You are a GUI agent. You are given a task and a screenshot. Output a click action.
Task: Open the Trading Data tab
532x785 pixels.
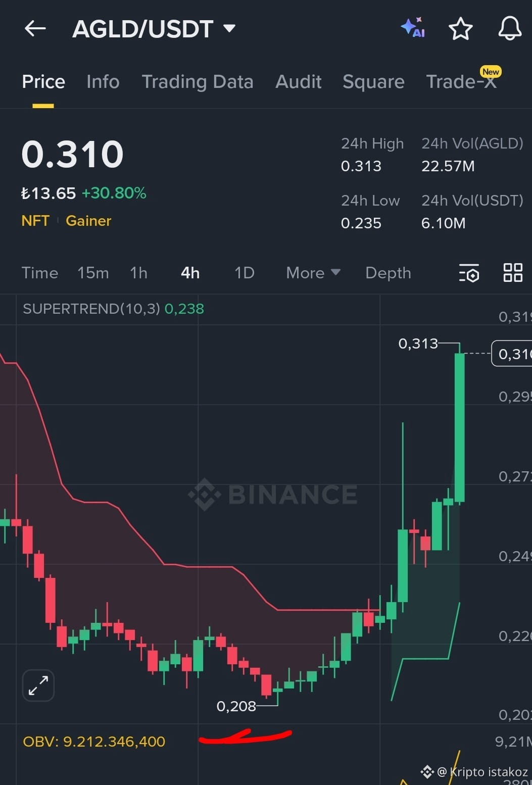[x=198, y=82]
